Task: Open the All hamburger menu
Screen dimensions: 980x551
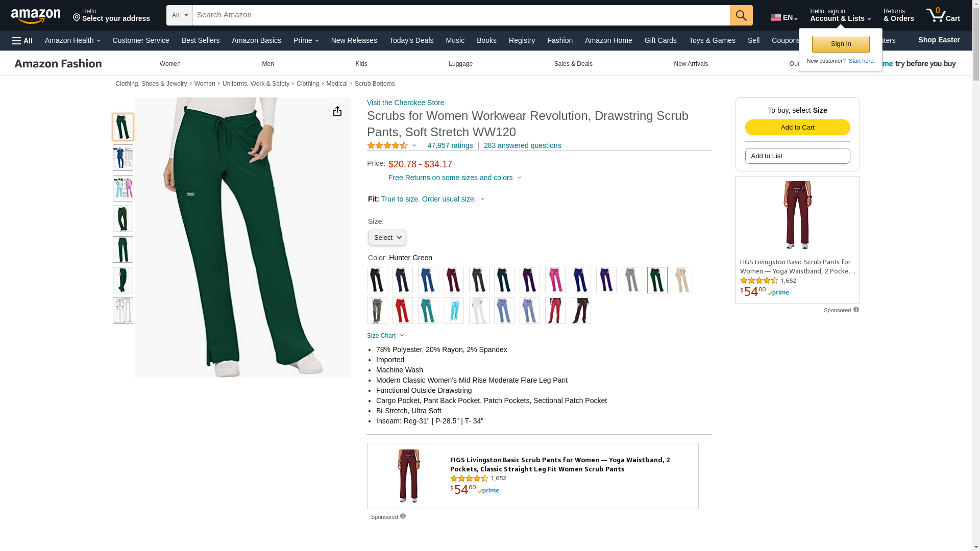Action: 22,41
